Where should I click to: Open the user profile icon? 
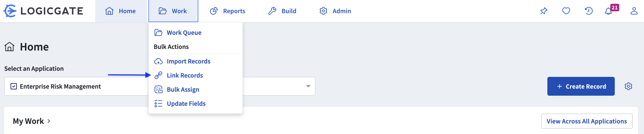[634, 11]
